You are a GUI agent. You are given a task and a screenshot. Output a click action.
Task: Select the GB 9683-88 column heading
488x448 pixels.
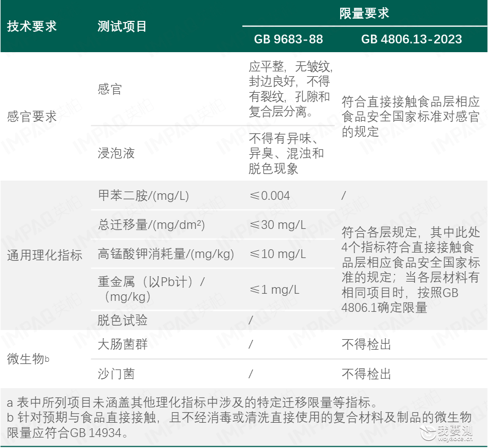tap(289, 39)
